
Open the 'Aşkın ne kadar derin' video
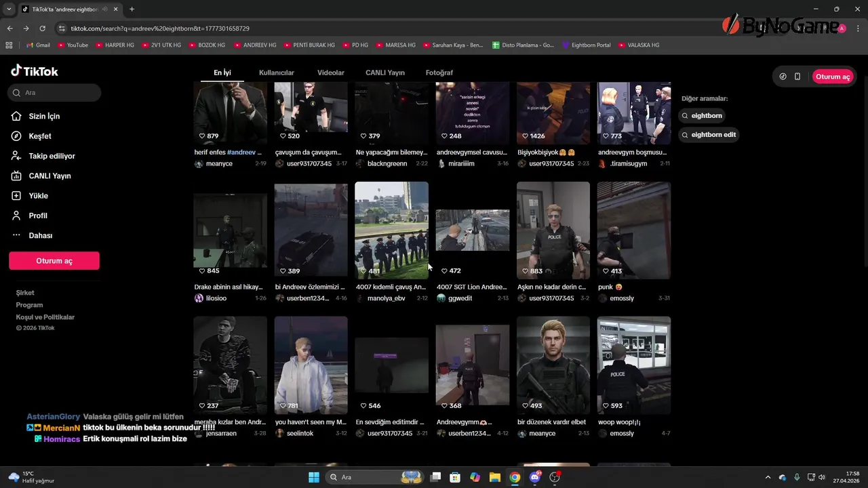pyautogui.click(x=553, y=230)
